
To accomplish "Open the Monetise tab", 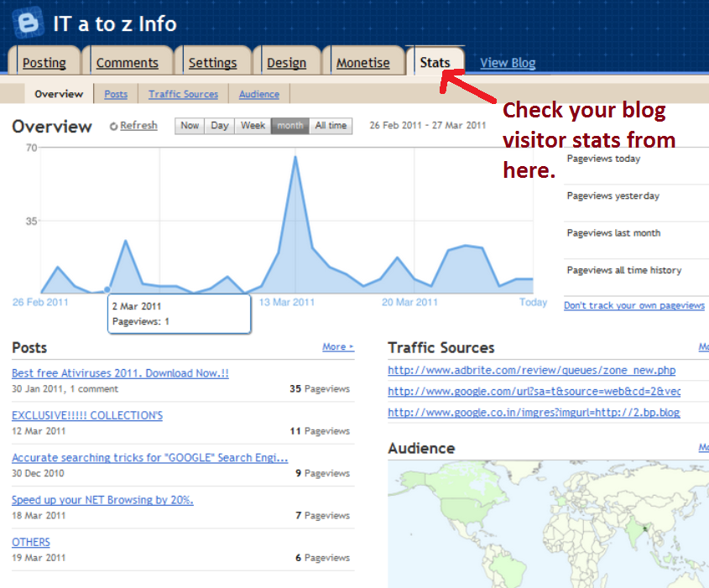I will pyautogui.click(x=363, y=62).
